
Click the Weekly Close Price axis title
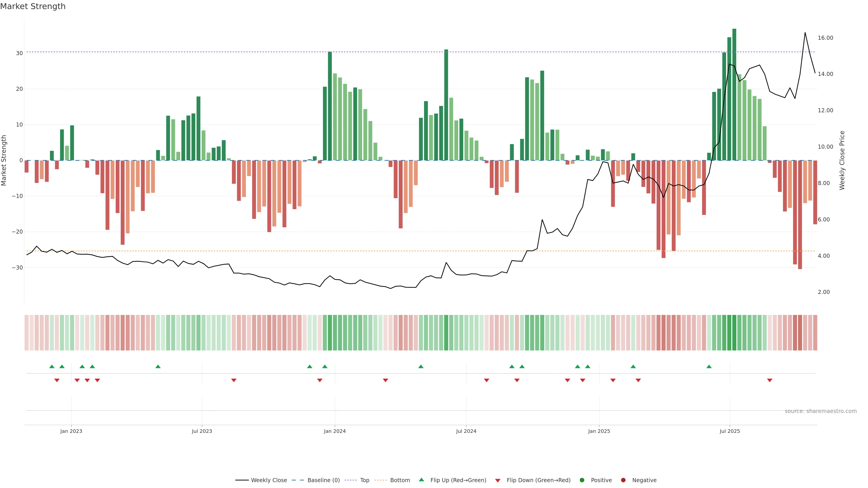(842, 160)
